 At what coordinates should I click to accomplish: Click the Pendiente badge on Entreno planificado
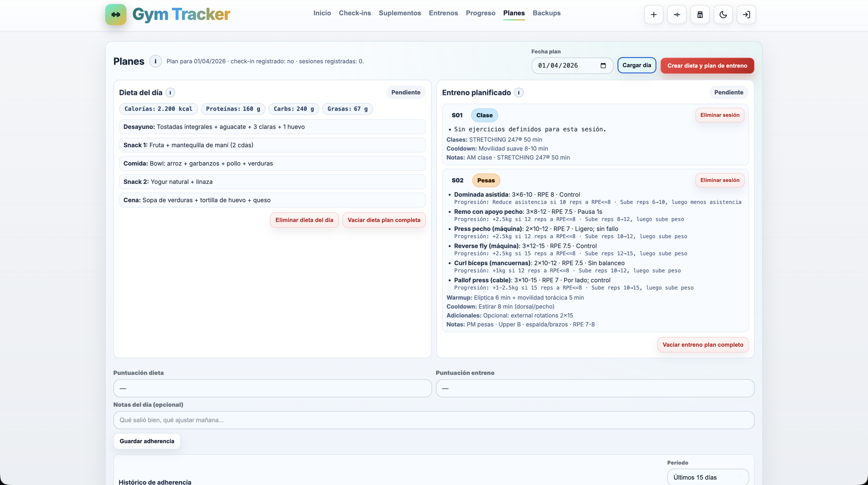pos(729,92)
